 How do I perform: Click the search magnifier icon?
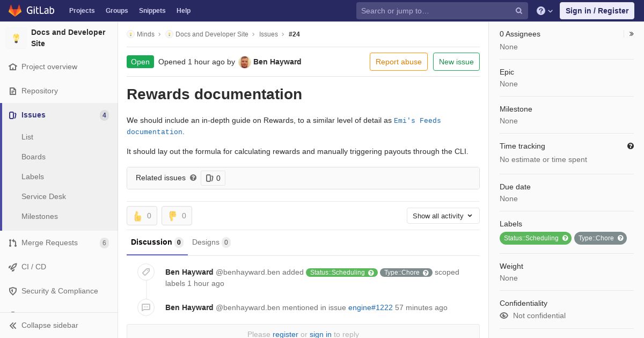pyautogui.click(x=519, y=11)
